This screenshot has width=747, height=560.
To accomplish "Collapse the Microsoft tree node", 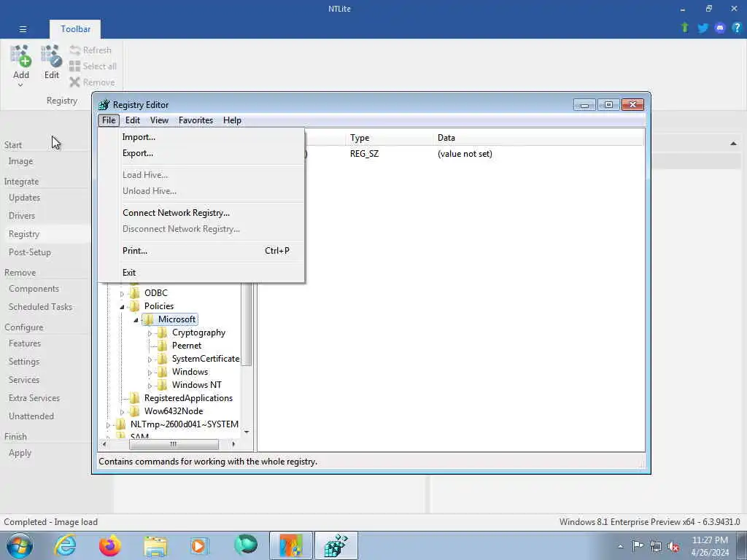I will [136, 320].
